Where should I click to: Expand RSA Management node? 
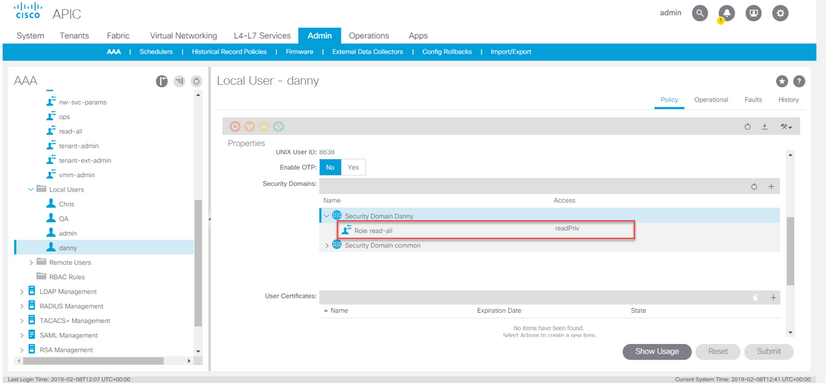click(22, 349)
